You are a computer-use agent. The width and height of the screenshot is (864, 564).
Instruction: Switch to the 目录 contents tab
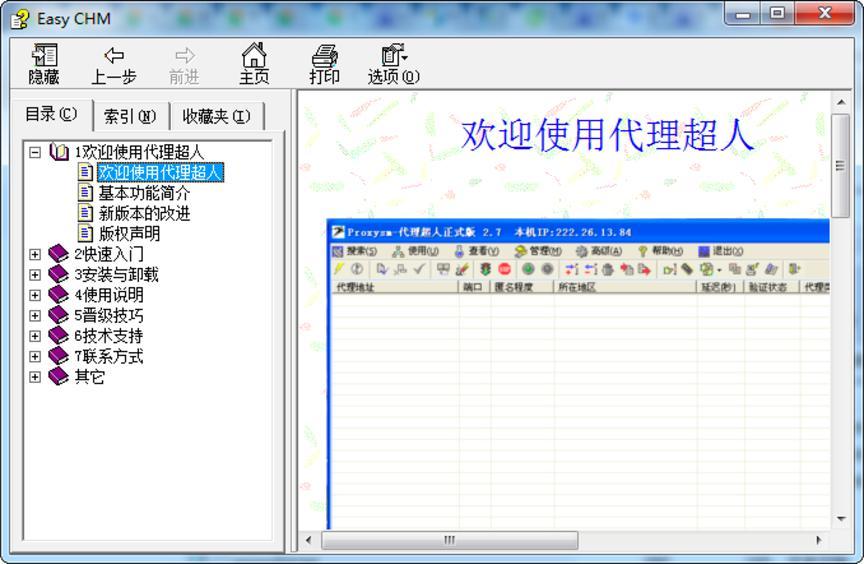51,114
